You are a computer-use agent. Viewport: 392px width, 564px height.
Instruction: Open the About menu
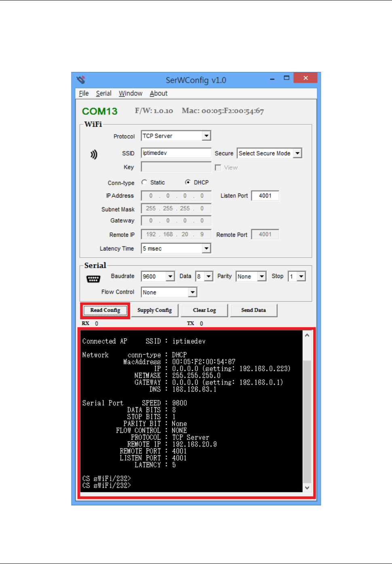(158, 93)
